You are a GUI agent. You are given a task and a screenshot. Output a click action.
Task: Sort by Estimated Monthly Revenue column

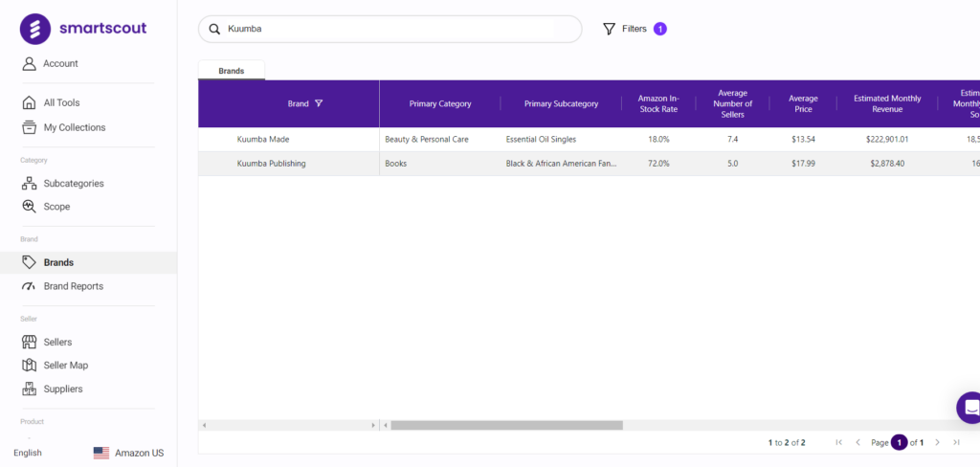tap(887, 103)
